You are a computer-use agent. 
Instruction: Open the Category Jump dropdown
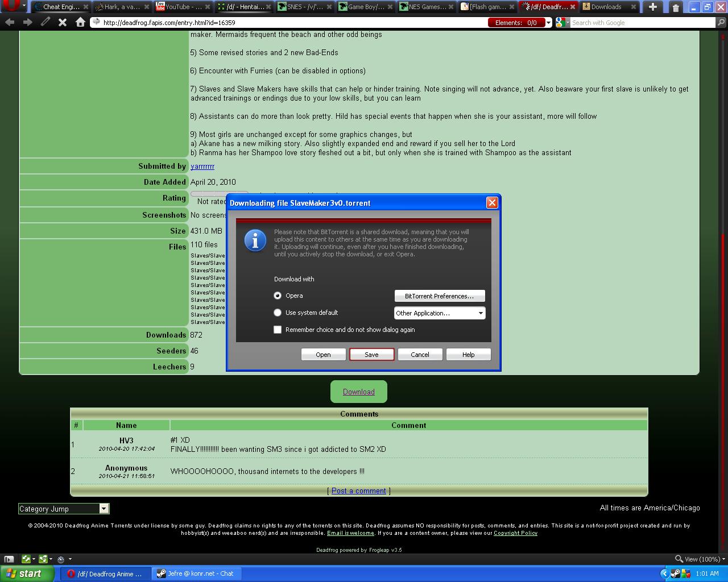64,509
